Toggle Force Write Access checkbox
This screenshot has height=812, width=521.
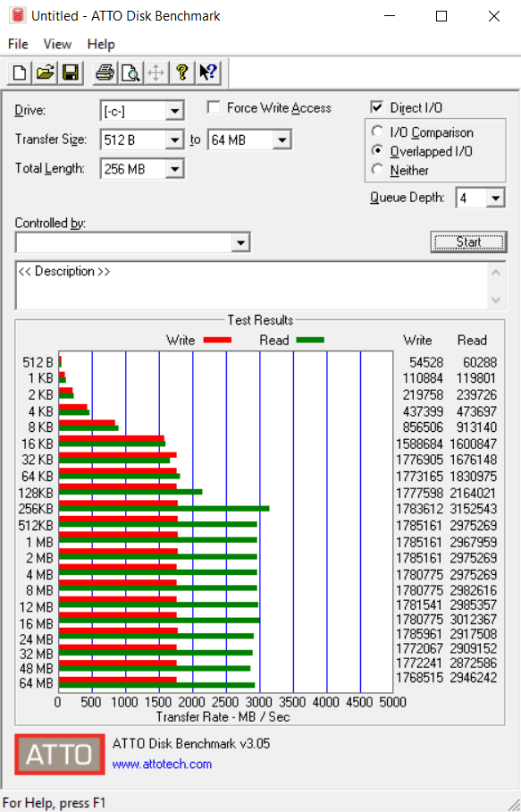214,107
